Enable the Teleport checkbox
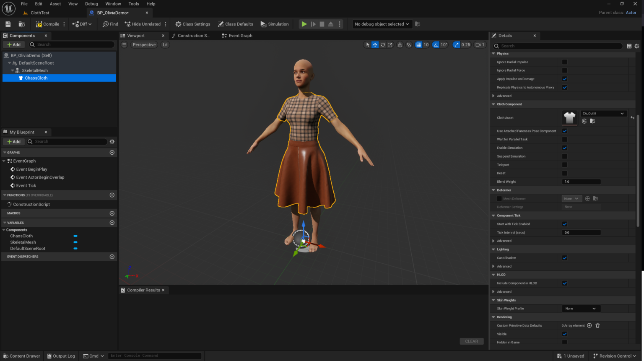The image size is (644, 361). tap(564, 164)
